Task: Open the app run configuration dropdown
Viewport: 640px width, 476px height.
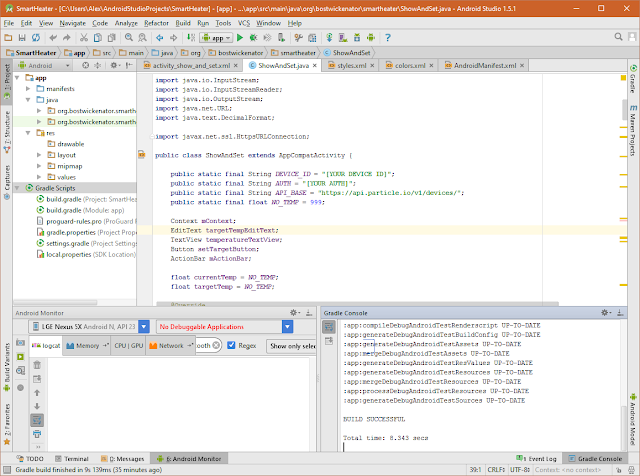Action: 216,38
